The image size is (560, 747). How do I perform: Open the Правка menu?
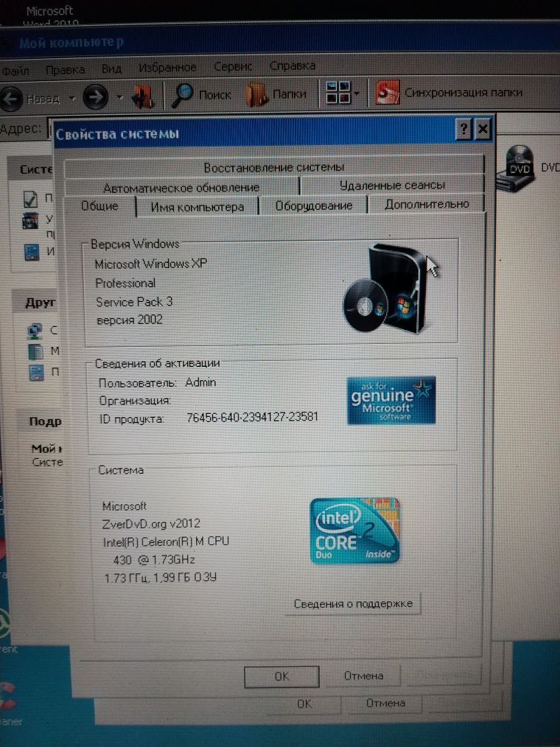coord(66,69)
